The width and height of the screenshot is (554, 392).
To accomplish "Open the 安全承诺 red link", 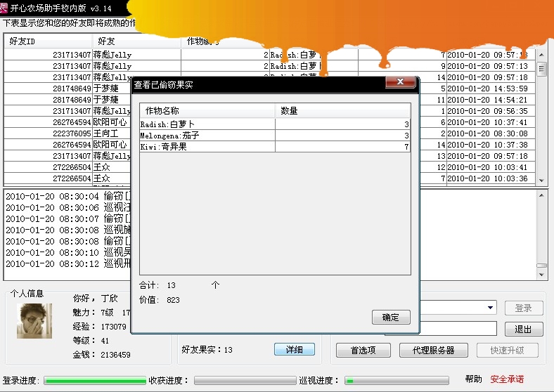I will [507, 379].
